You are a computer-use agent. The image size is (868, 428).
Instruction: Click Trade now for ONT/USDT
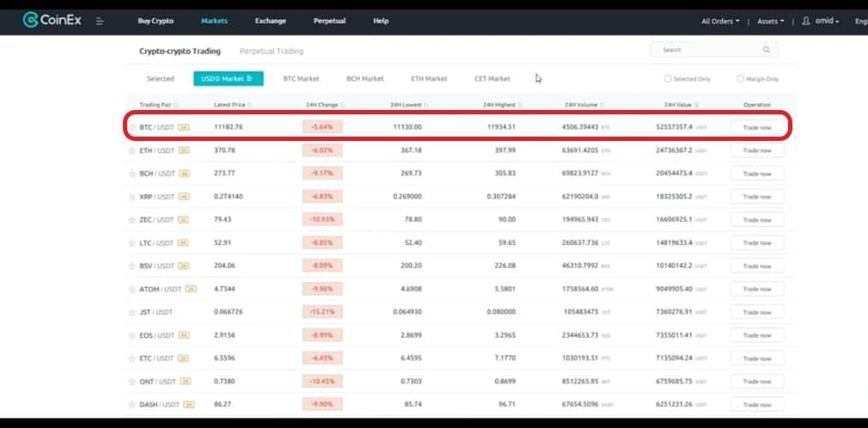757,382
